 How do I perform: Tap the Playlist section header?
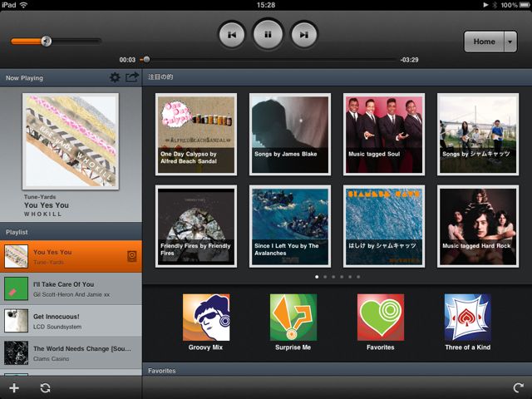pos(71,232)
